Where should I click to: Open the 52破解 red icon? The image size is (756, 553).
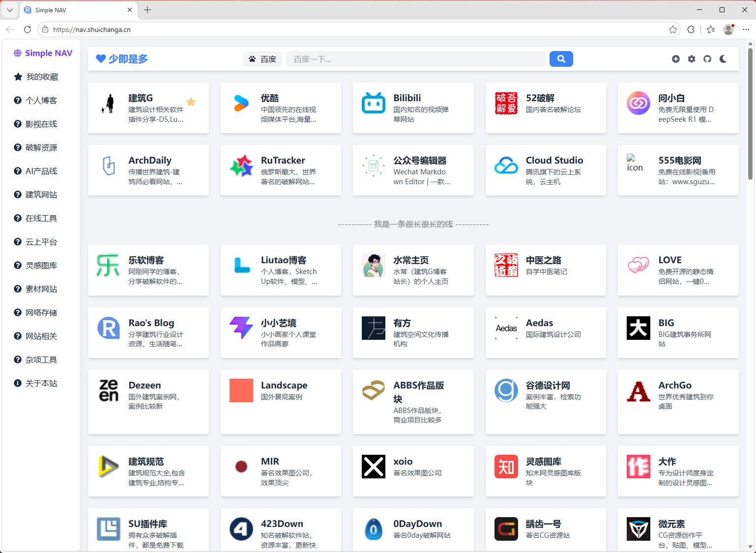[x=506, y=103]
